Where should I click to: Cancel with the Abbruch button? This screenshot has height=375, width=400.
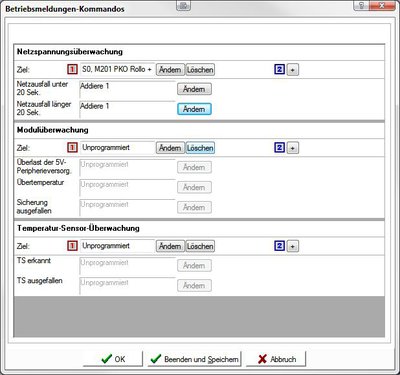[276, 359]
